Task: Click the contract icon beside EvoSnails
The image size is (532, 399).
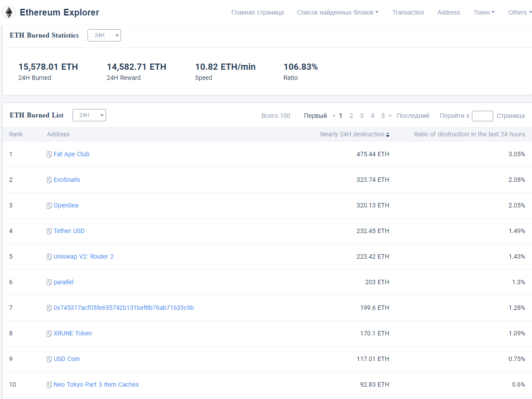Action: 49,180
